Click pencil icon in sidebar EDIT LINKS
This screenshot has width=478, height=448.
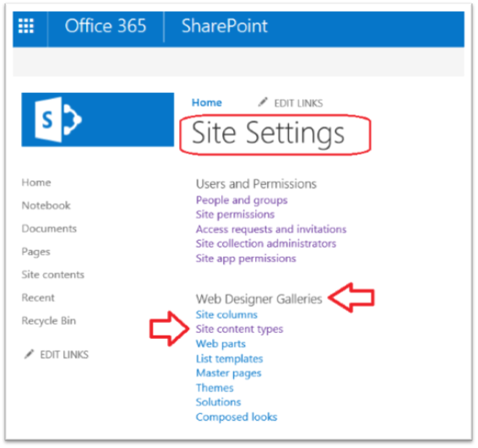tap(30, 354)
